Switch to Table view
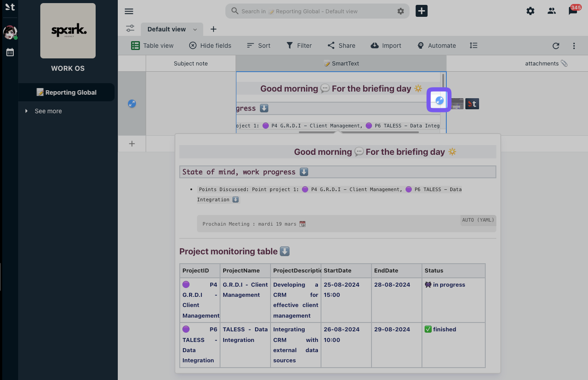Screen dimensions: 588x380 (x=152, y=46)
